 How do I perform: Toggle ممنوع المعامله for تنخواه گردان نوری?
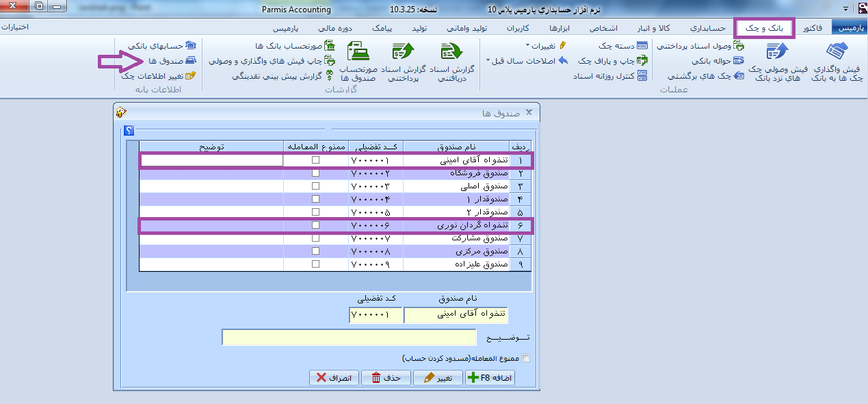pos(315,225)
